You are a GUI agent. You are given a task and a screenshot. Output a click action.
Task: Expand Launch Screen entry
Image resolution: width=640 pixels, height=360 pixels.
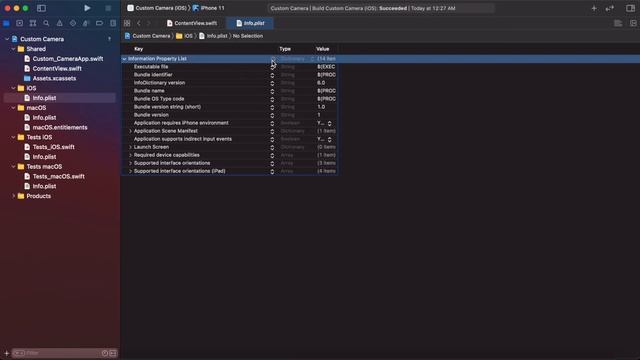[130, 147]
